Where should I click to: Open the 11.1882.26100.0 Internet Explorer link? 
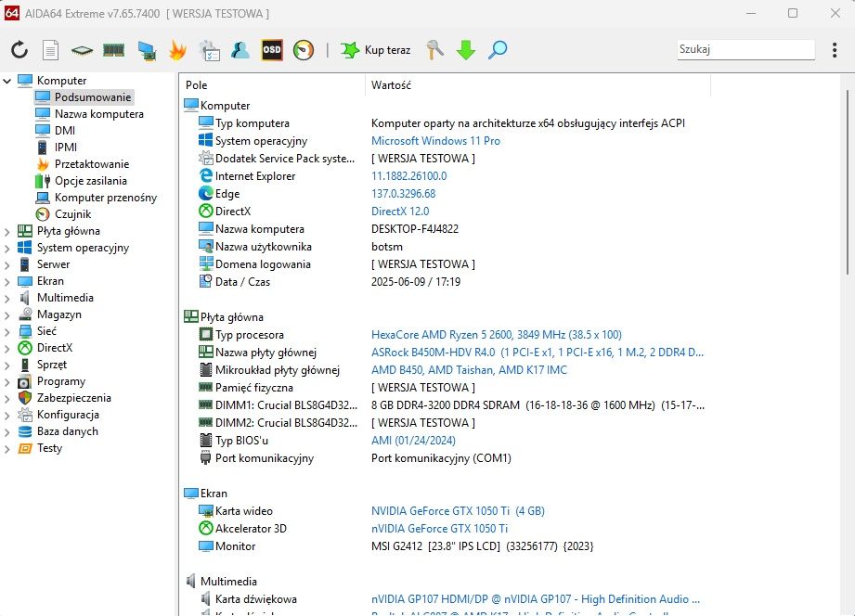(409, 176)
